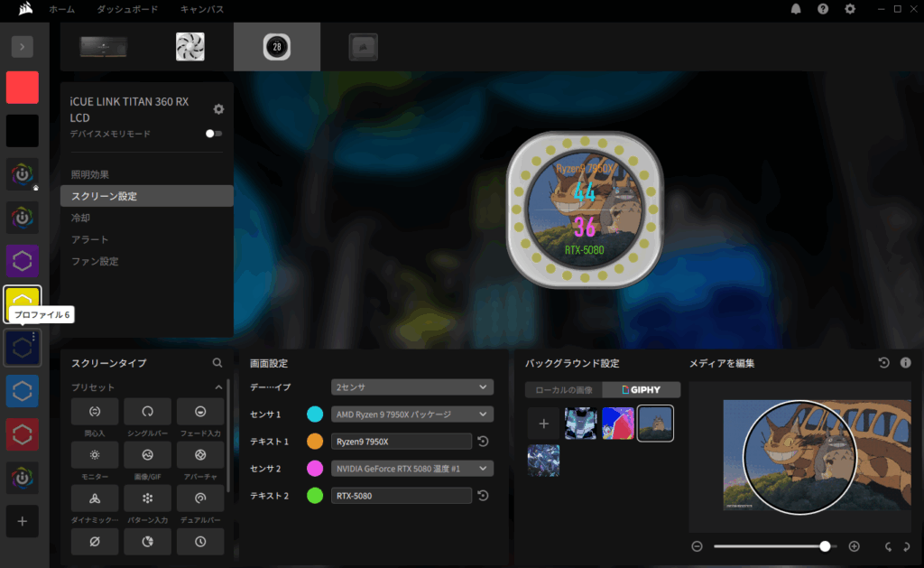Open device settings gear for iCUE LINK TITAN
Viewport: 924px width, 568px height.
point(218,109)
